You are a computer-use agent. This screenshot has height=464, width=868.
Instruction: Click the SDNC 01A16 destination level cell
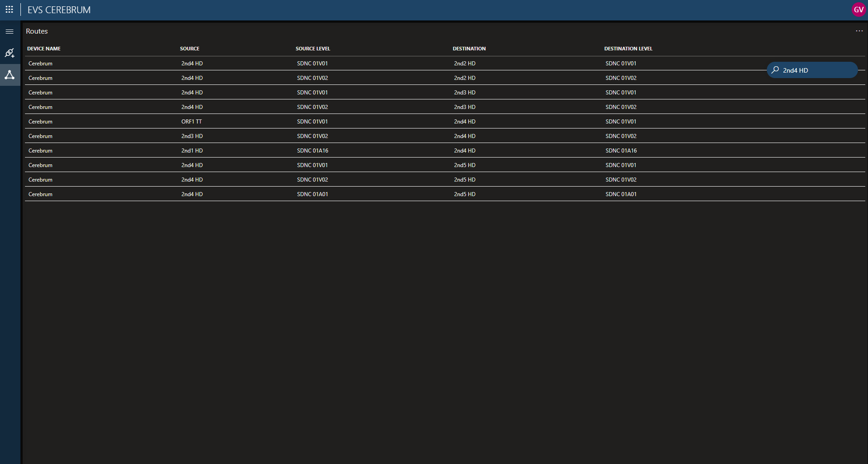coord(621,151)
